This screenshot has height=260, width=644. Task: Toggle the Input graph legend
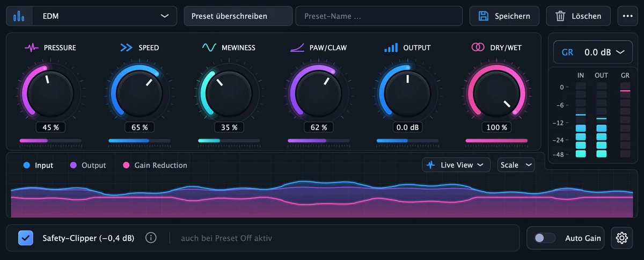[x=38, y=165]
